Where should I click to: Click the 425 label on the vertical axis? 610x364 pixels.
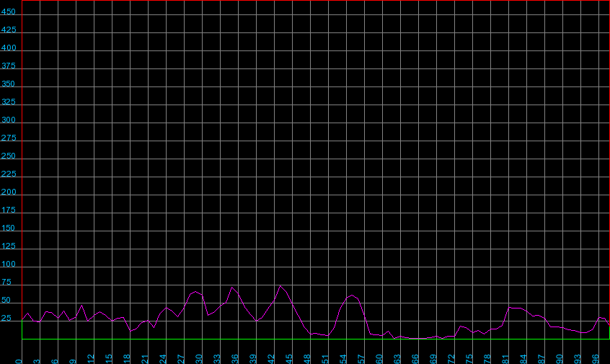(x=8, y=30)
